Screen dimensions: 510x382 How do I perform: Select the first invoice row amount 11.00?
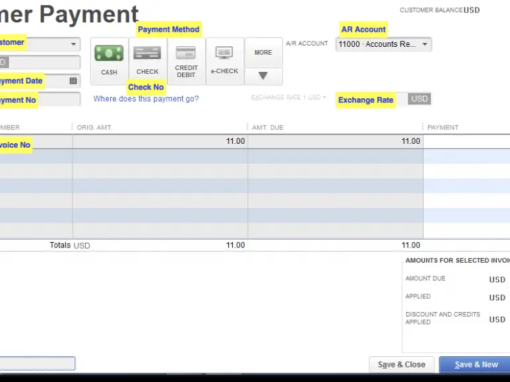[x=236, y=141]
